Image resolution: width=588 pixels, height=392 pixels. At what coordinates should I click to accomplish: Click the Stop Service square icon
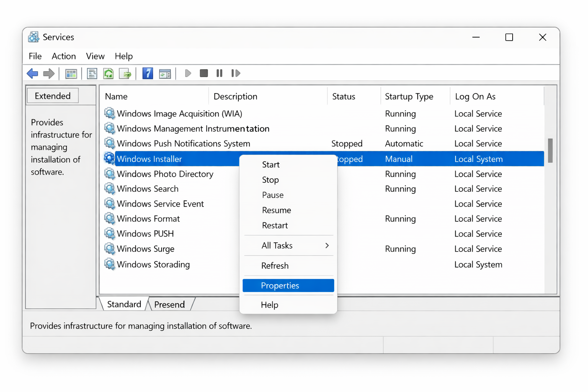(x=204, y=73)
